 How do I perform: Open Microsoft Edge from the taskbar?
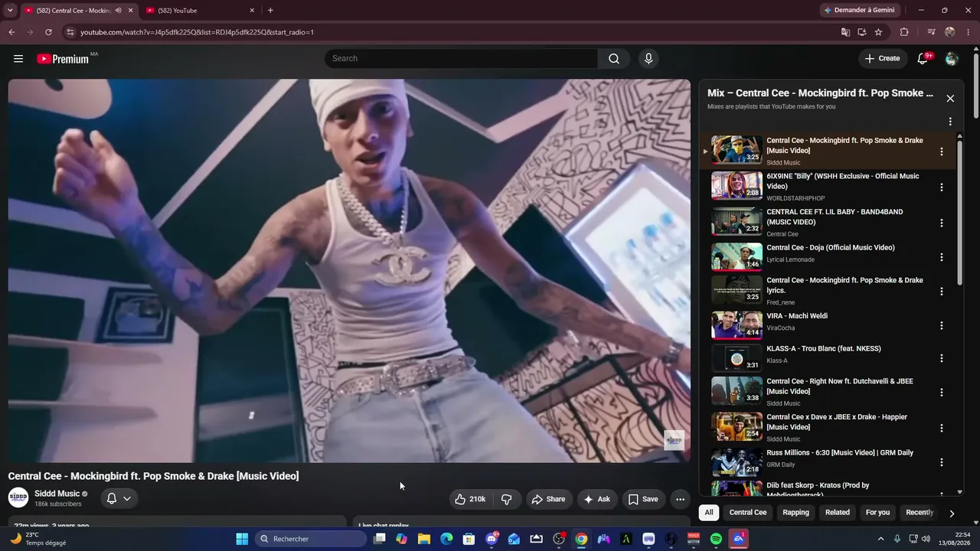tap(446, 539)
